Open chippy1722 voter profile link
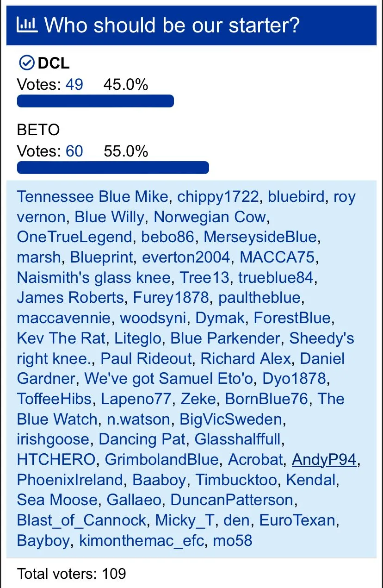The width and height of the screenshot is (383, 588). coord(218,197)
